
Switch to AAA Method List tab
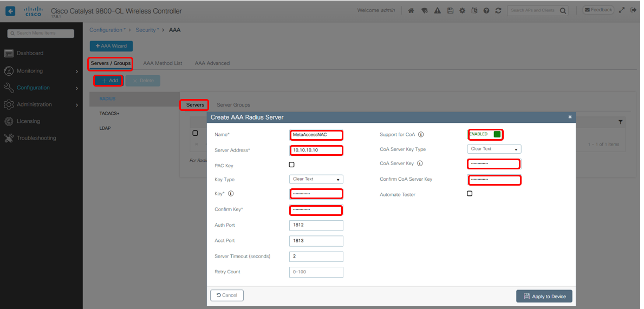[x=162, y=63]
